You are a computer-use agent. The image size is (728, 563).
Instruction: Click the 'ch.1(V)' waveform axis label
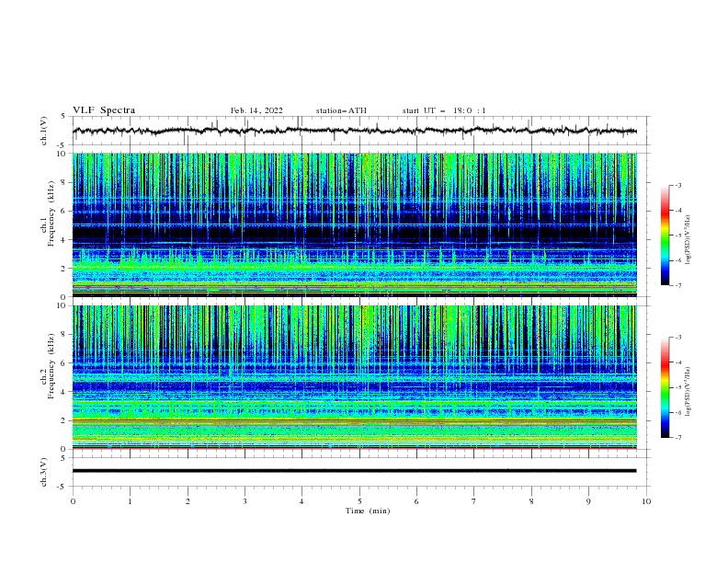click(x=44, y=131)
